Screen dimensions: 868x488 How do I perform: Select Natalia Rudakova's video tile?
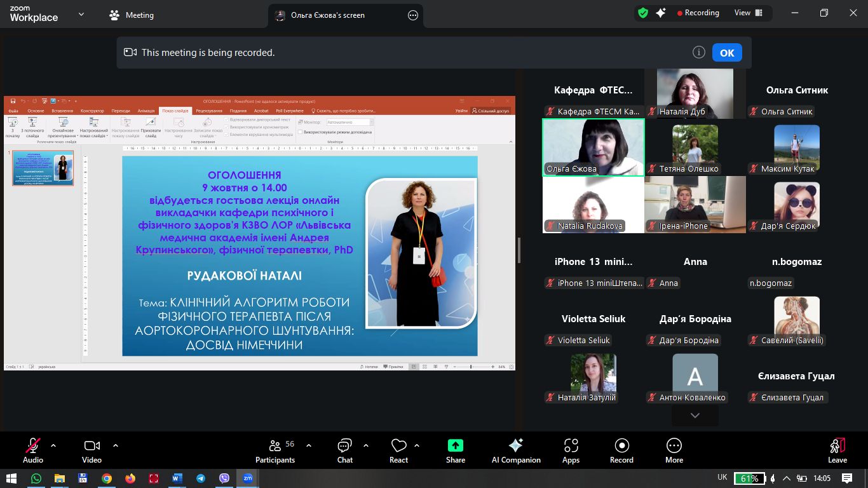coord(593,205)
